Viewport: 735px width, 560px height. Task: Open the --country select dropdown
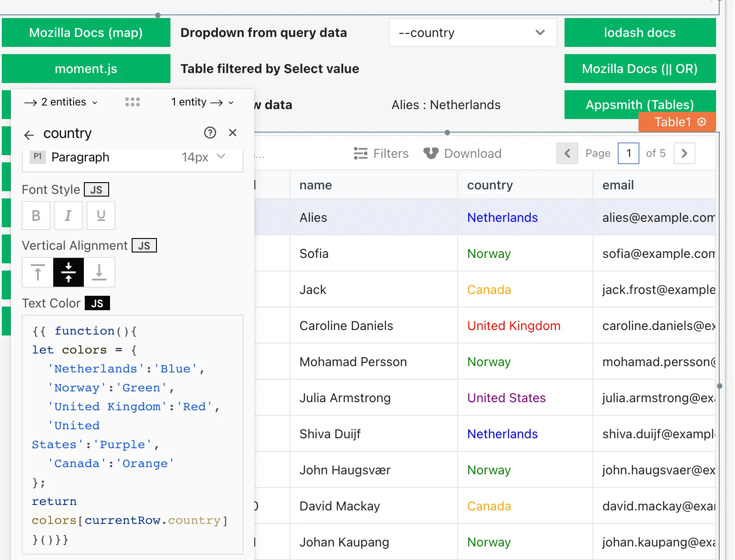pos(473,32)
